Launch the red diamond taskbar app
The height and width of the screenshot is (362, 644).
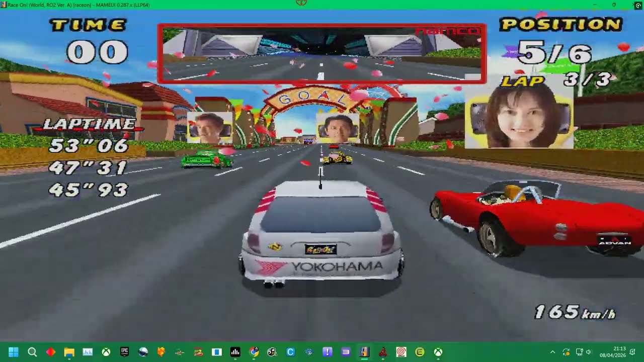[51, 352]
